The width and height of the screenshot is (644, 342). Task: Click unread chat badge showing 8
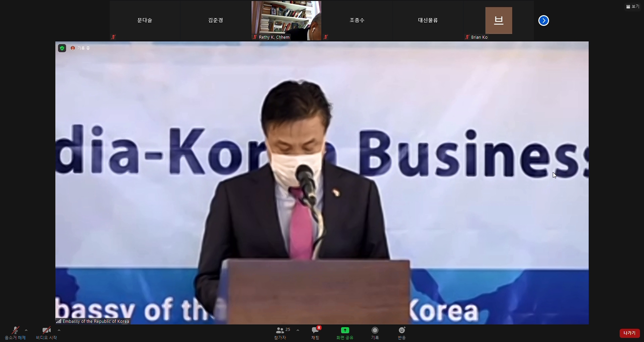pos(319,328)
